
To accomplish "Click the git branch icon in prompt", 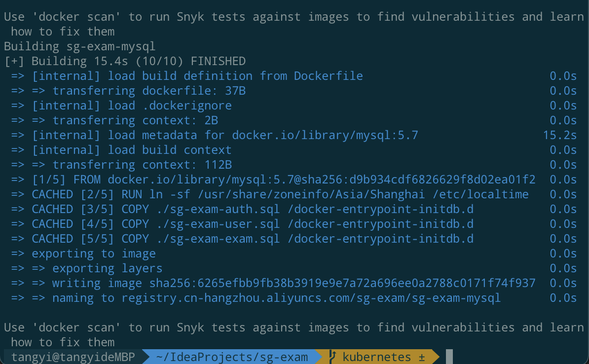I will pos(332,357).
